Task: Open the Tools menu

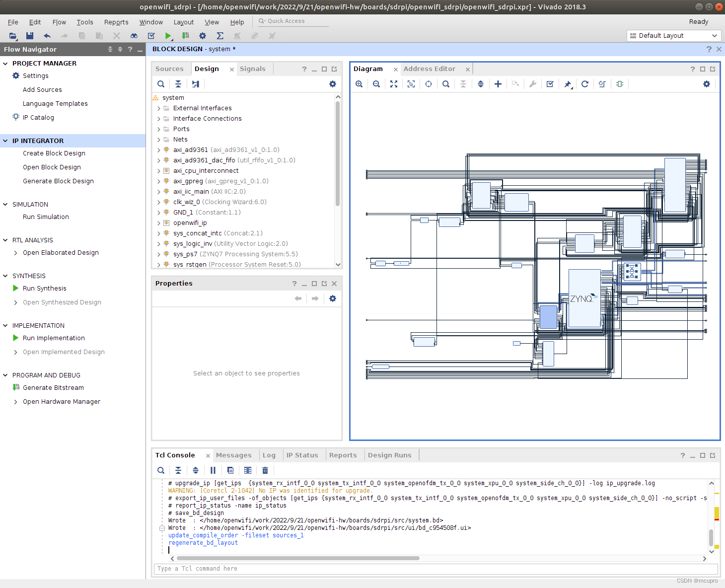Action: [85, 22]
